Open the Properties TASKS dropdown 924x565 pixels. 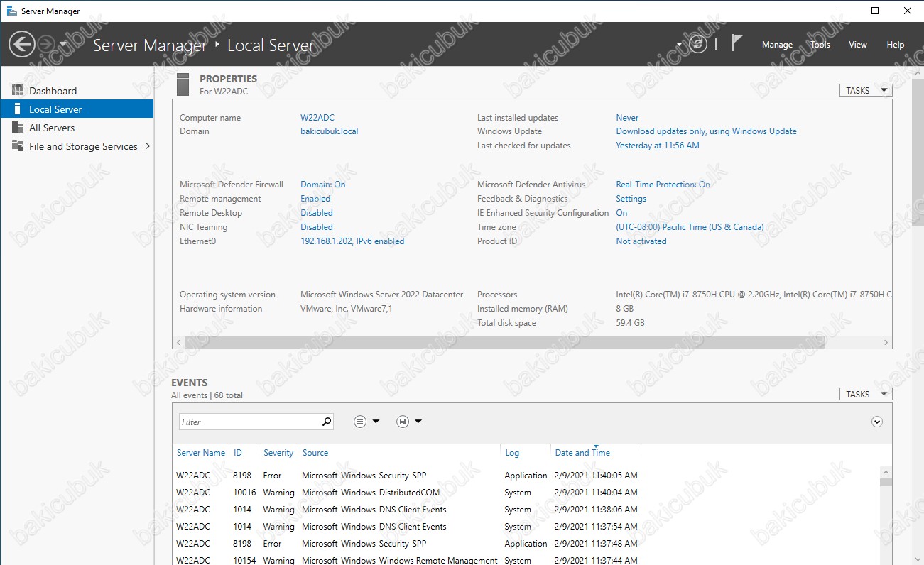point(865,90)
